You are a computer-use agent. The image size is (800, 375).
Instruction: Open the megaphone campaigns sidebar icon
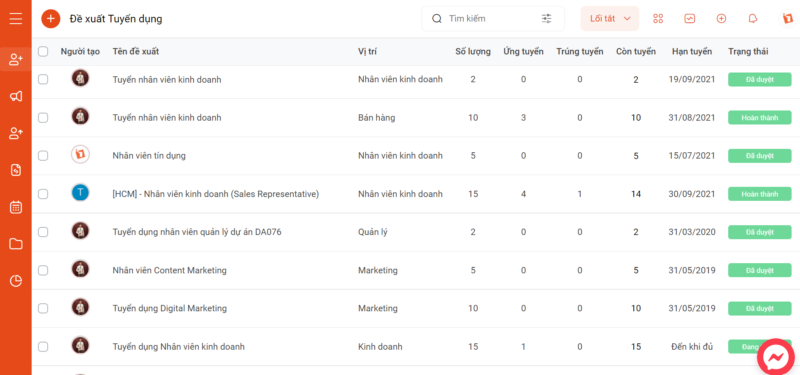16,96
